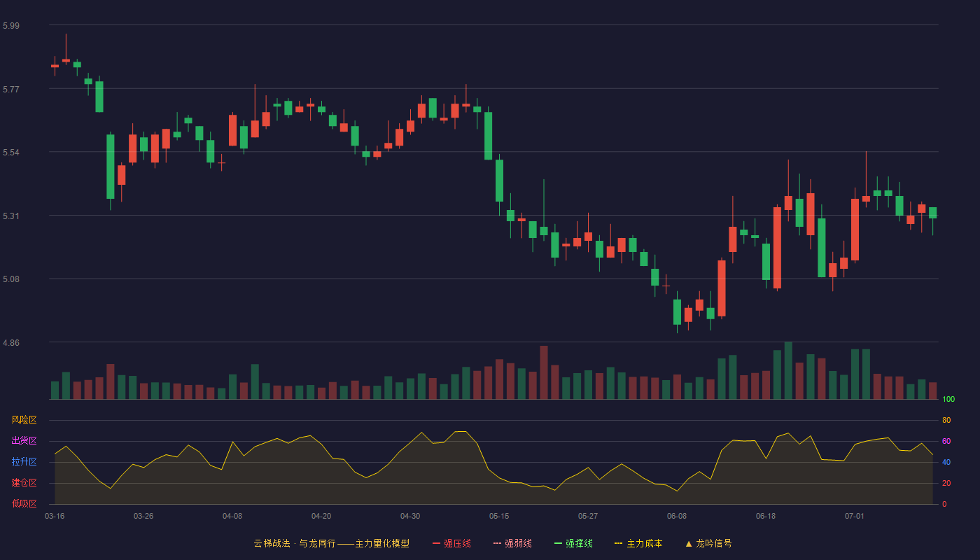Select the 出货区 zone label
Screen dimensions: 980x560
click(24, 441)
